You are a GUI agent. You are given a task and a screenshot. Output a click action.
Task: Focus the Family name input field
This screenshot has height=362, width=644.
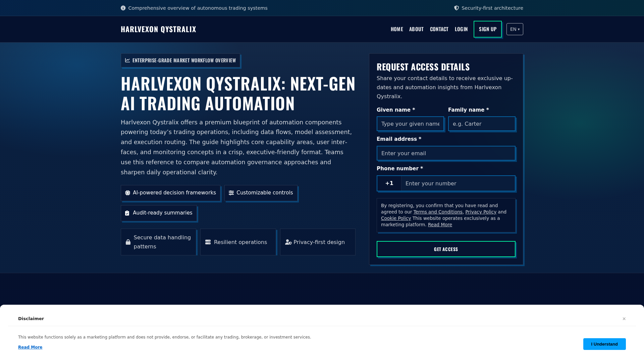pos(482,124)
